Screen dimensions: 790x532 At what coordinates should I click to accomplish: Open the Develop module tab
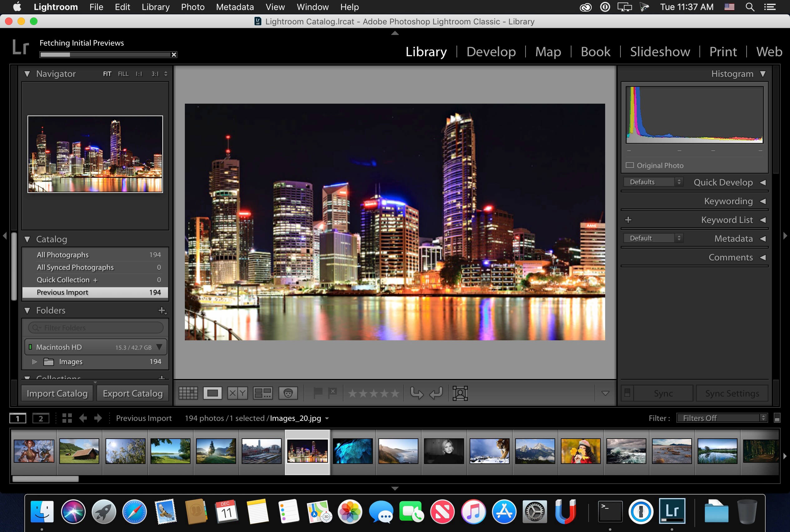click(490, 52)
